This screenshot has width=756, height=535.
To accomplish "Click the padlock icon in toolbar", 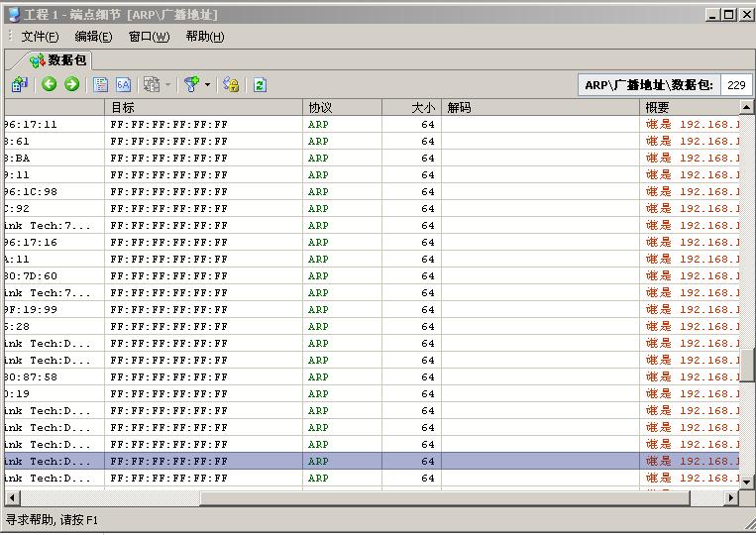I will 231,85.
